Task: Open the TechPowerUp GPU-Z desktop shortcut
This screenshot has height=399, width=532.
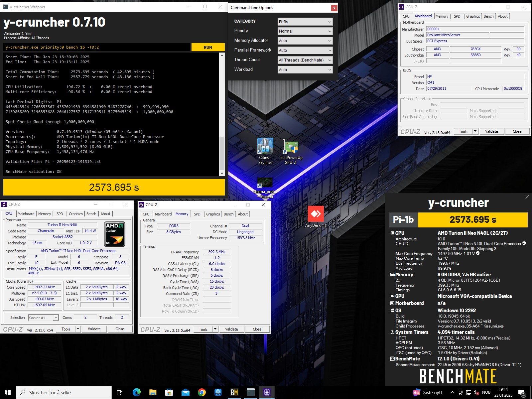Action: 290,152
